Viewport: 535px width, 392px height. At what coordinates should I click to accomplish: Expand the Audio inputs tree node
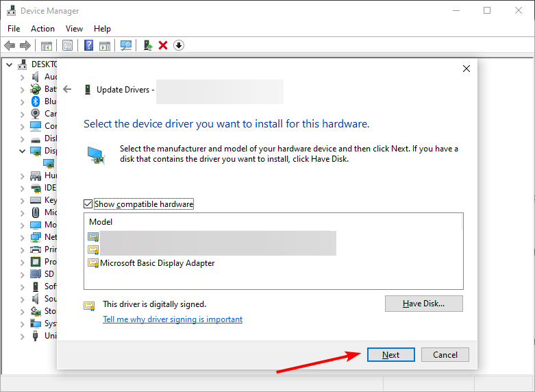pyautogui.click(x=22, y=77)
